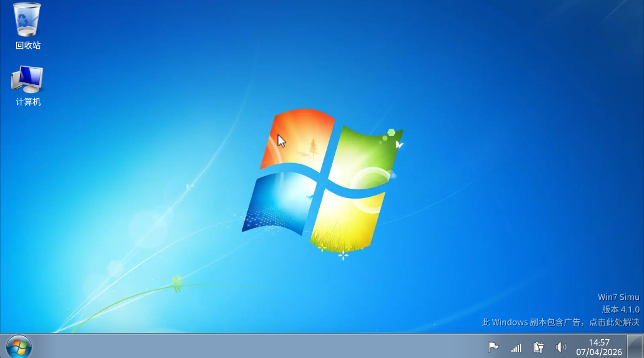Click the 14:57 clock time
This screenshot has height=358, width=644.
(598, 342)
